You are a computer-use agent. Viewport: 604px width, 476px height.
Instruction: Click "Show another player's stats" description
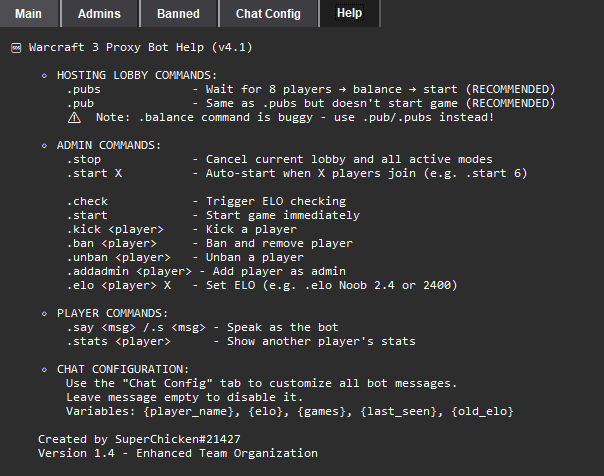[321, 341]
